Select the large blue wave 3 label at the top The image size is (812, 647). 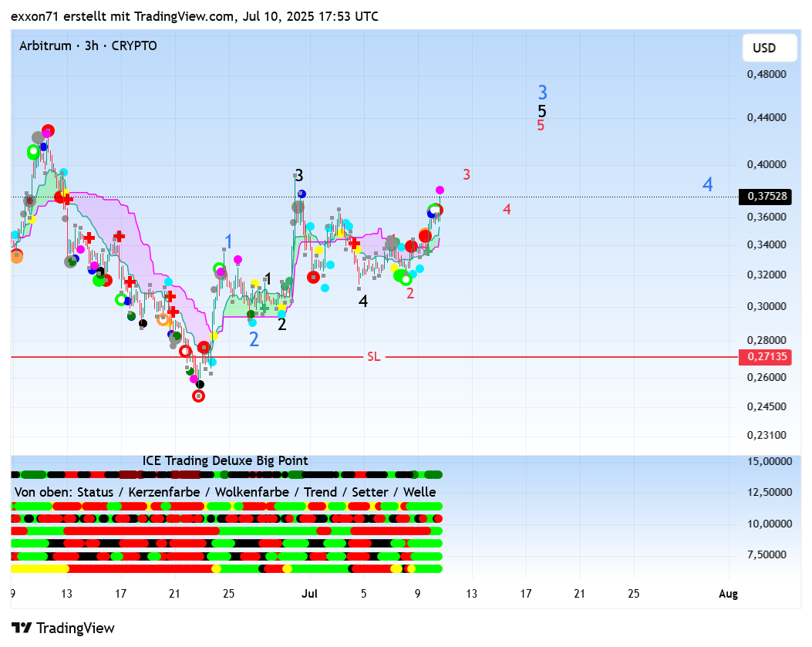pyautogui.click(x=543, y=93)
